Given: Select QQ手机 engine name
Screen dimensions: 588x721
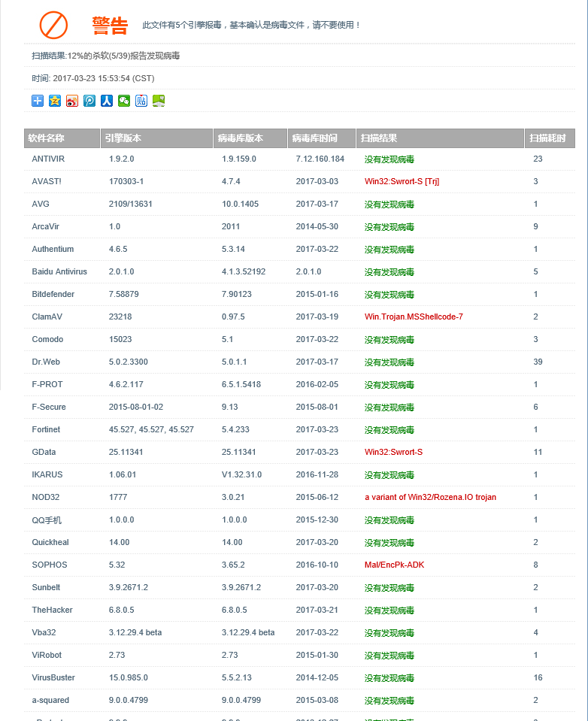Looking at the screenshot, I should (47, 520).
